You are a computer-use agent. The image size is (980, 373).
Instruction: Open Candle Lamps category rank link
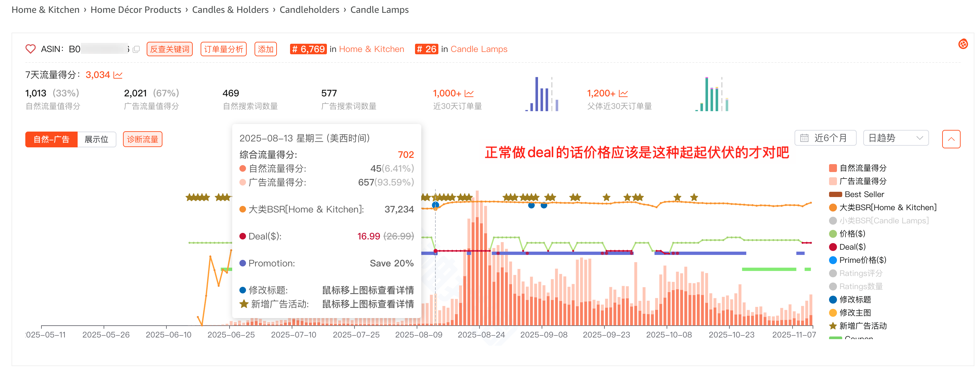pyautogui.click(x=478, y=49)
